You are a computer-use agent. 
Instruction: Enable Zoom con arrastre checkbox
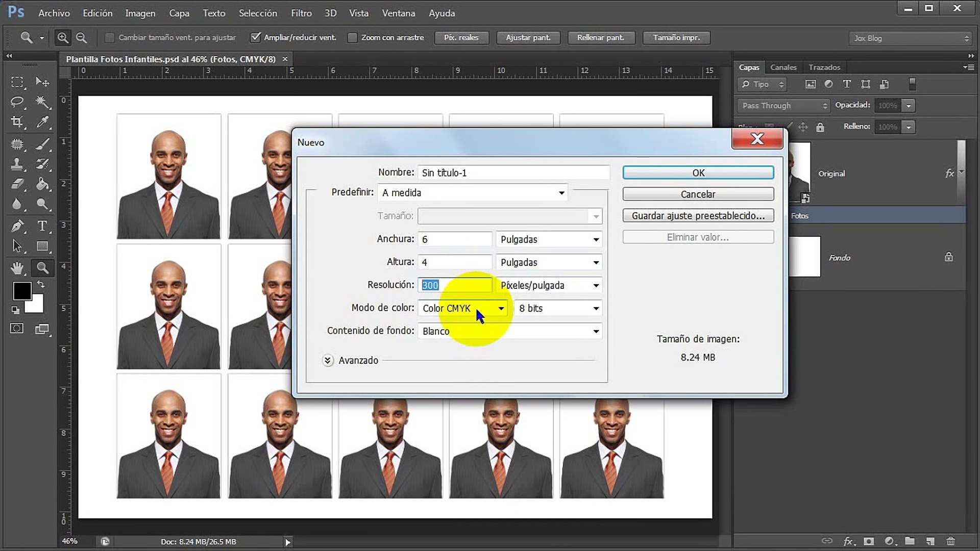[352, 37]
